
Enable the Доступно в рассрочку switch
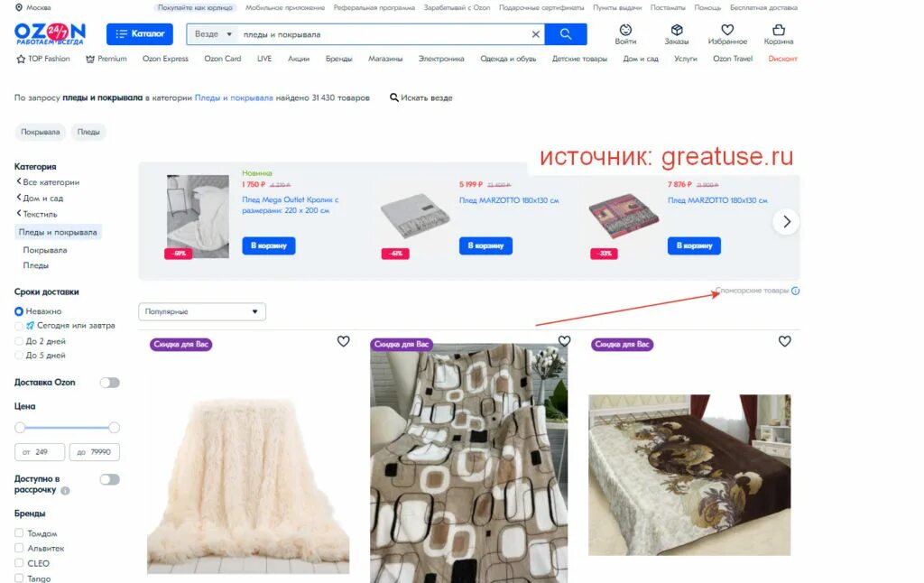tap(109, 479)
